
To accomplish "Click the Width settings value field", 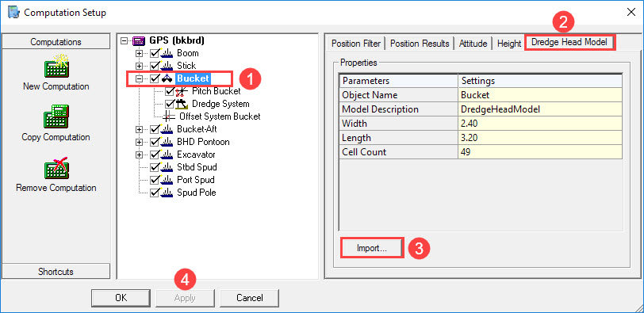I will 540,124.
